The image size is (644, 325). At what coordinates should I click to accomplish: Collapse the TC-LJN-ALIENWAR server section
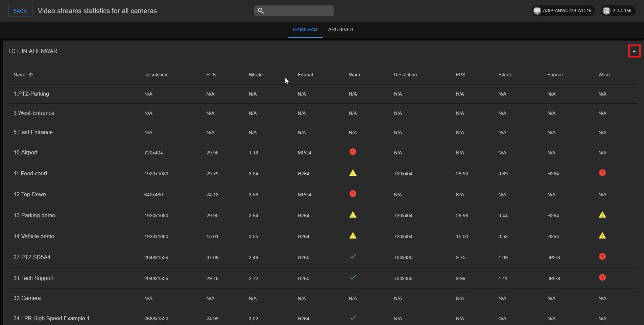click(634, 51)
